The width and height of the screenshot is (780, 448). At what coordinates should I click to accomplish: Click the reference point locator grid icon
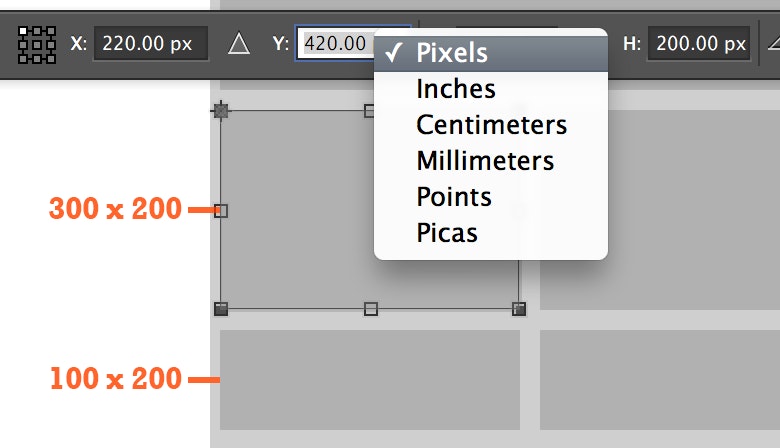pyautogui.click(x=37, y=45)
